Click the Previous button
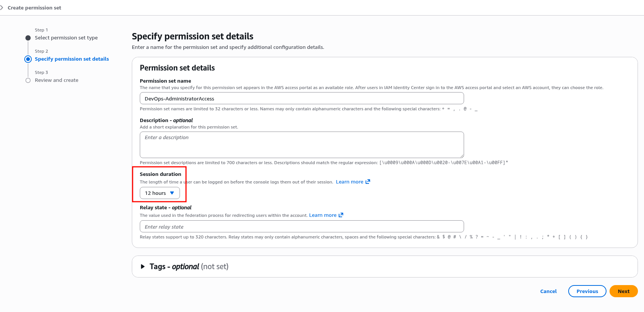 pyautogui.click(x=587, y=291)
